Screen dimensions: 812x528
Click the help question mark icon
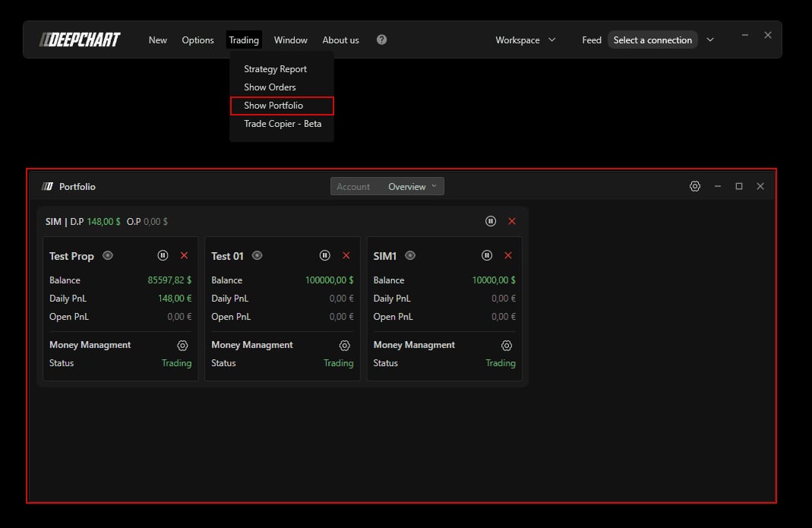381,40
